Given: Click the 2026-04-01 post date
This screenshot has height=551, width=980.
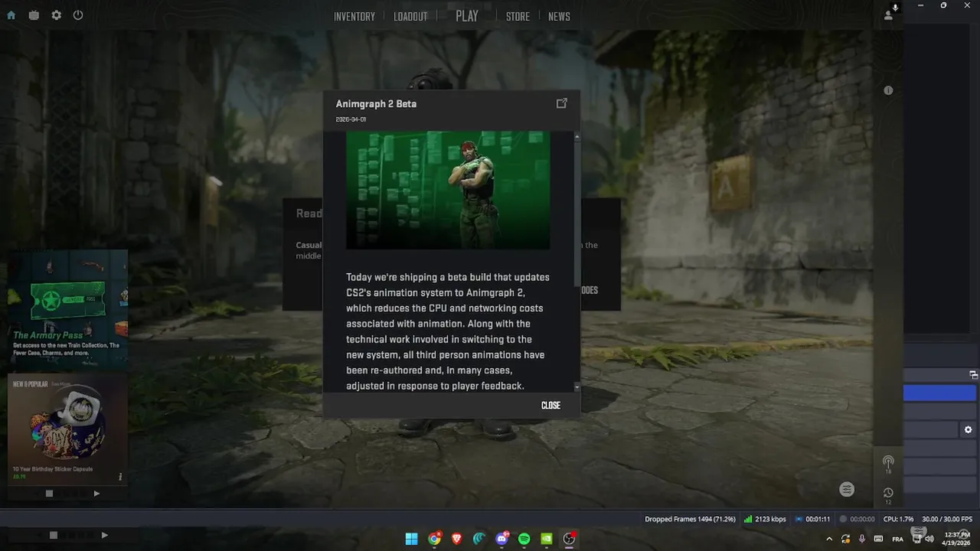Looking at the screenshot, I should pyautogui.click(x=351, y=119).
